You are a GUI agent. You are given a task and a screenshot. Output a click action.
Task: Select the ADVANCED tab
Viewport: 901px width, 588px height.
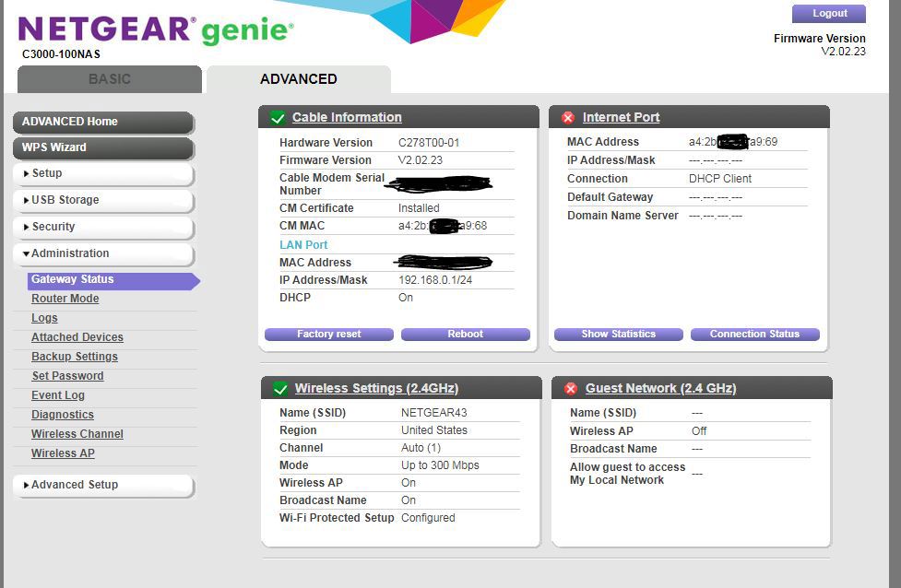tap(298, 79)
